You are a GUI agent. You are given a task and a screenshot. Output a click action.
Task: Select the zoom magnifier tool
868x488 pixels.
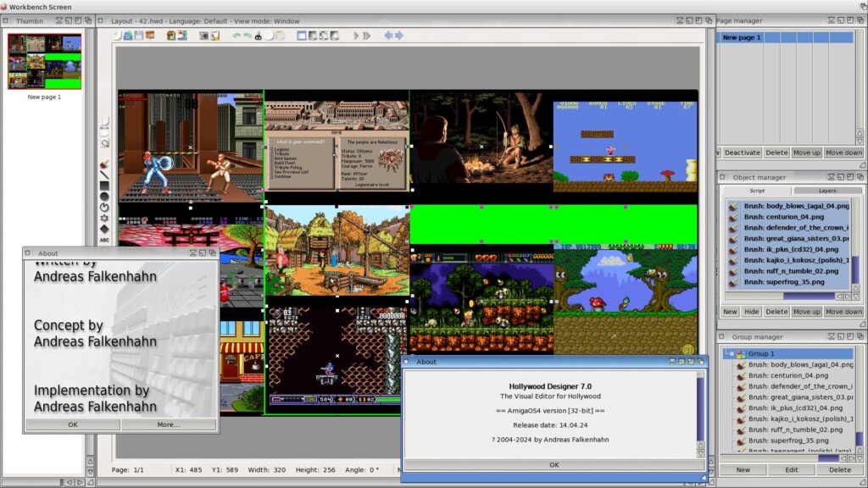point(104,143)
